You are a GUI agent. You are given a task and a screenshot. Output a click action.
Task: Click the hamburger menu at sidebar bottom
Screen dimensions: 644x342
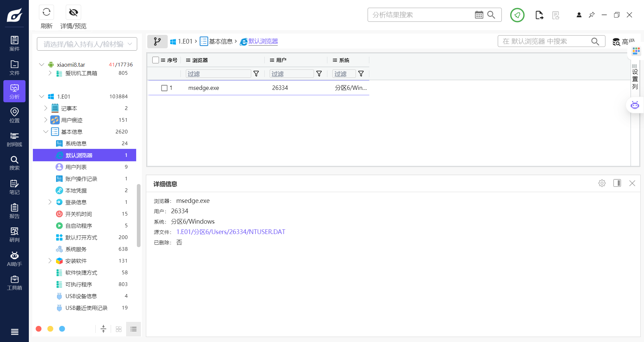tap(14, 332)
